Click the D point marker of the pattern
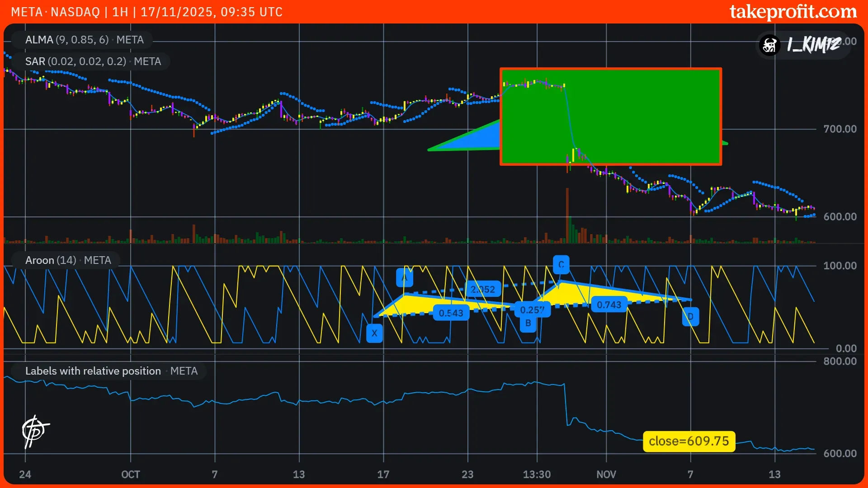This screenshot has width=868, height=488. (x=690, y=316)
